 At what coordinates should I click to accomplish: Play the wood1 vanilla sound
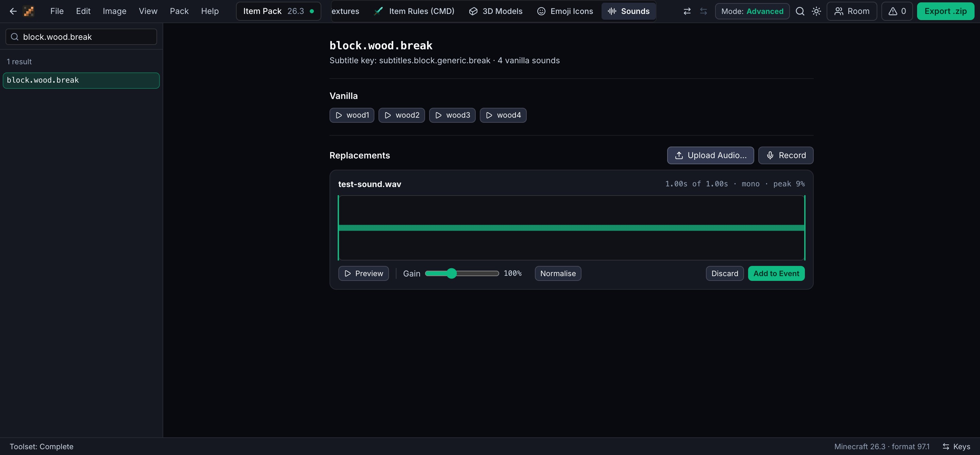[x=352, y=115]
